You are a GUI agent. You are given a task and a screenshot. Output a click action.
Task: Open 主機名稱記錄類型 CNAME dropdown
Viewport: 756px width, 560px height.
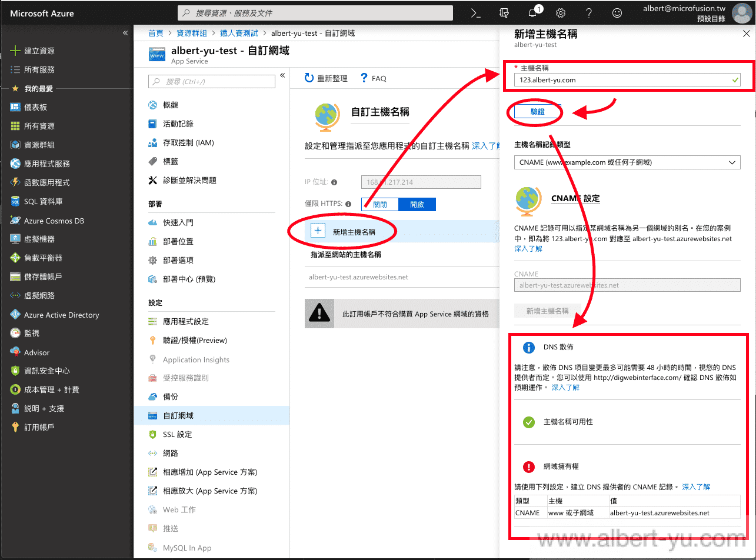[627, 162]
